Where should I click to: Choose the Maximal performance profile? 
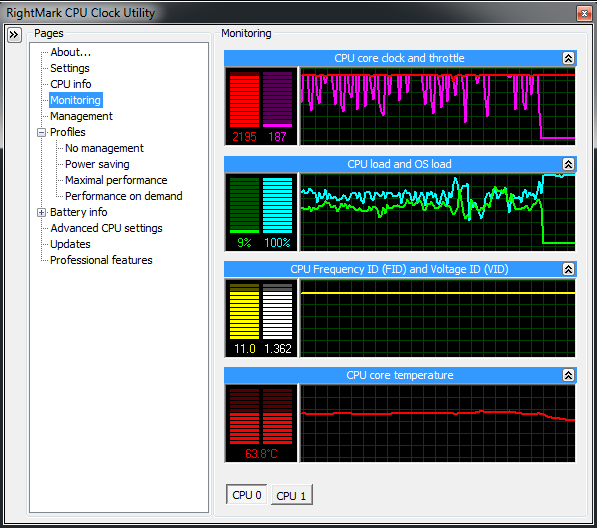point(116,180)
